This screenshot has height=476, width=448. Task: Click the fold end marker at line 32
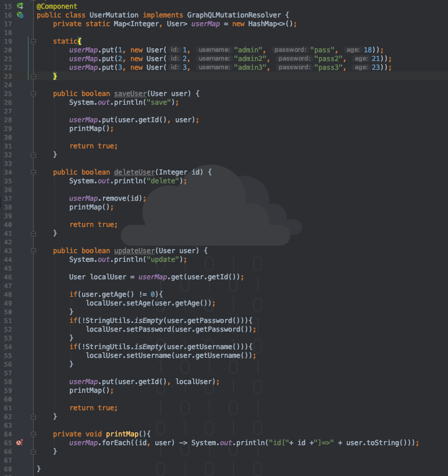33,155
